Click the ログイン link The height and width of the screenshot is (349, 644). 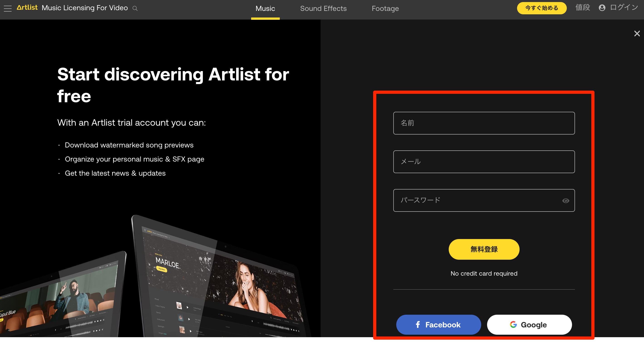pos(624,7)
